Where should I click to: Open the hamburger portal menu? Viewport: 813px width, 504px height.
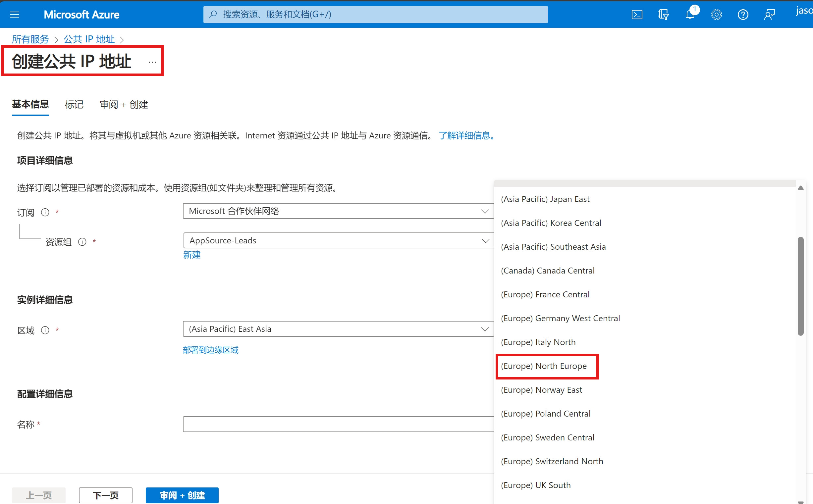point(15,15)
